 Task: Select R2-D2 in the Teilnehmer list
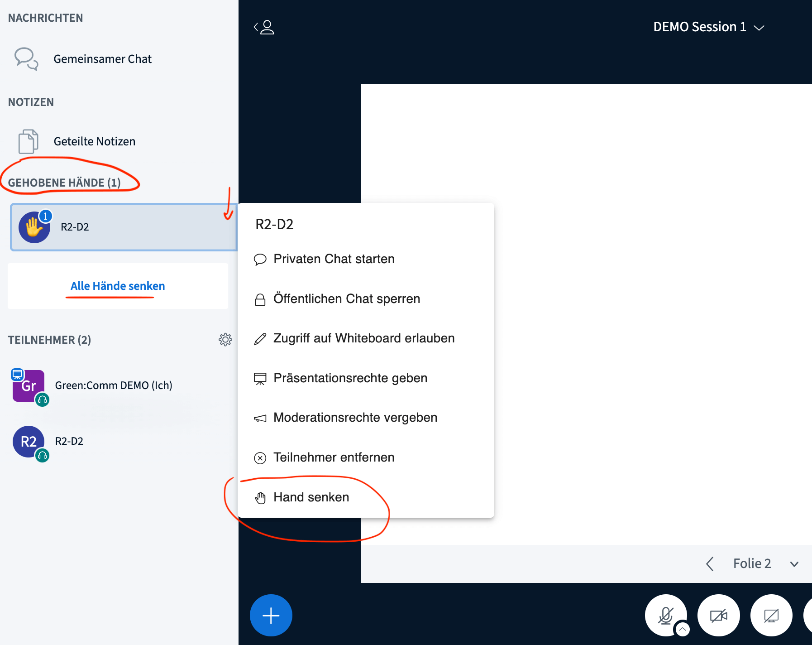(69, 441)
